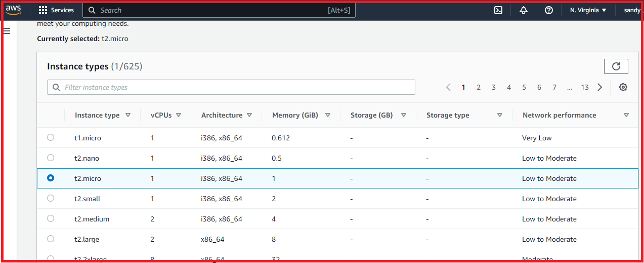Open the notifications bell
Image resolution: width=644 pixels, height=263 pixels.
click(524, 10)
